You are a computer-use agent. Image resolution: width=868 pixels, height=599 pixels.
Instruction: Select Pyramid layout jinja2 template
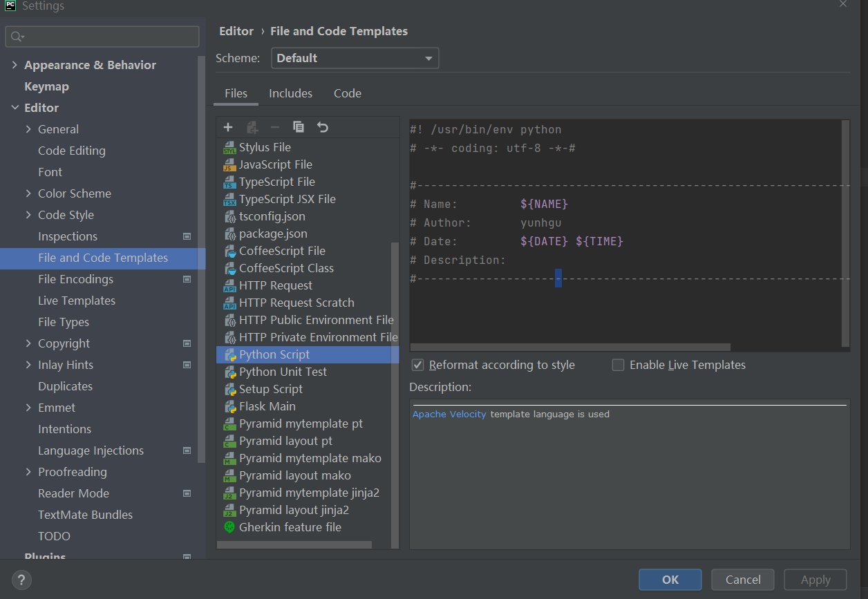[294, 511]
